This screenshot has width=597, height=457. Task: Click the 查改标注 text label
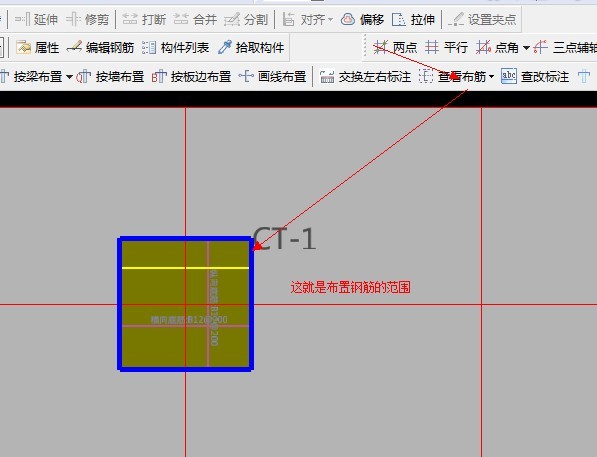[545, 77]
